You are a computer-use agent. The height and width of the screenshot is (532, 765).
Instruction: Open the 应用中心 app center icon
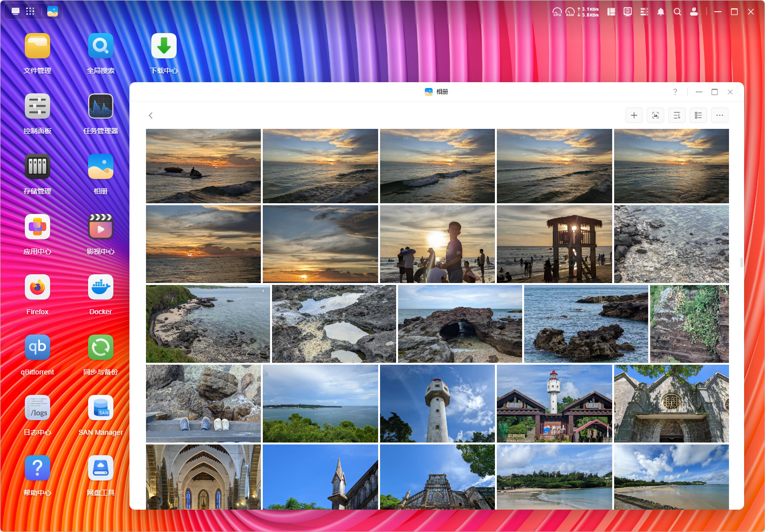click(37, 227)
